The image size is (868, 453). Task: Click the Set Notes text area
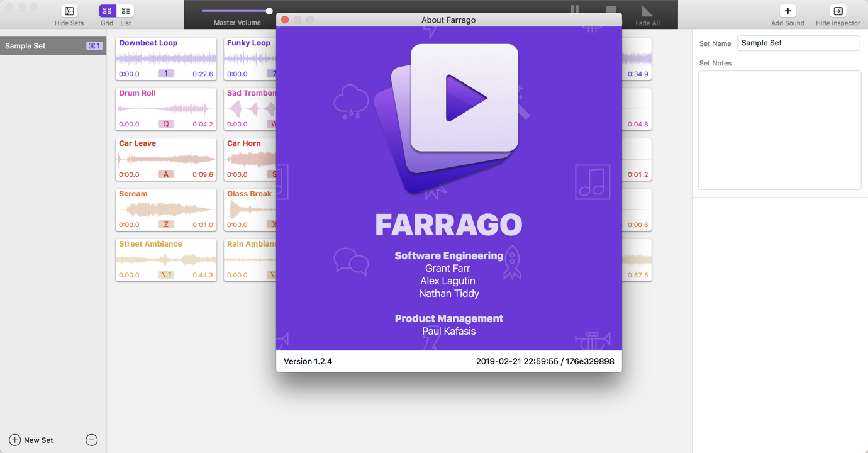coord(779,130)
